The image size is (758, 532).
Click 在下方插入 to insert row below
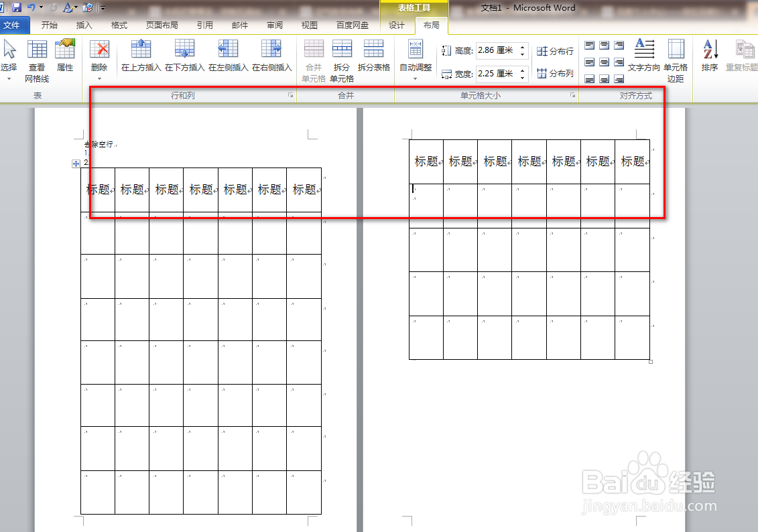[x=185, y=56]
